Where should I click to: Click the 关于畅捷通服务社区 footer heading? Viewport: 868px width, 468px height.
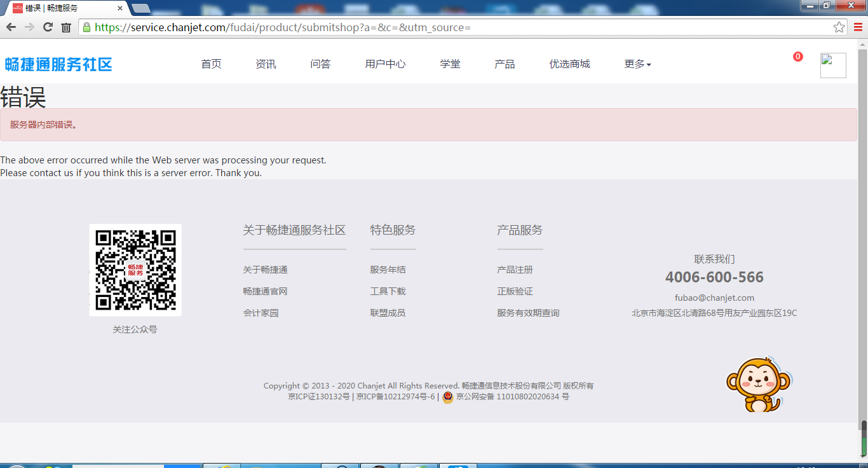coord(294,230)
